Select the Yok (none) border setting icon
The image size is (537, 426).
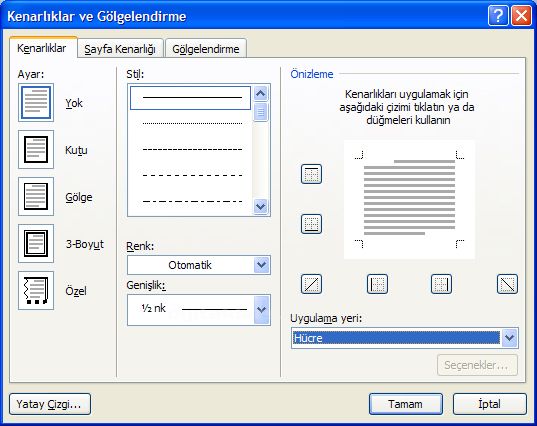[x=36, y=102]
